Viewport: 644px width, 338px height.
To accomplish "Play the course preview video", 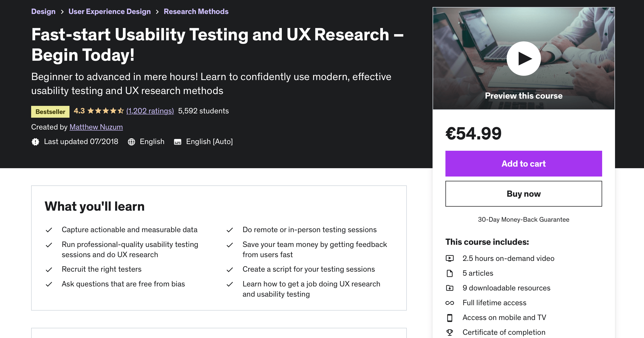I will (524, 59).
